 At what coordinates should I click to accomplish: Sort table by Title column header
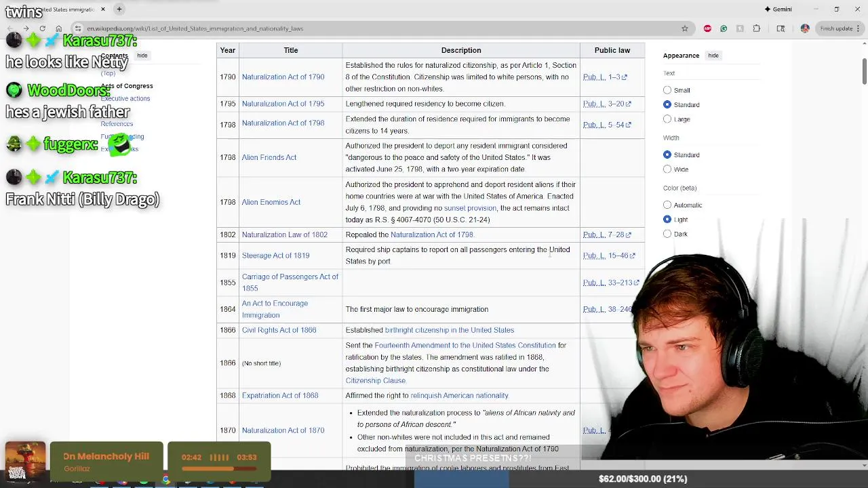tap(291, 50)
